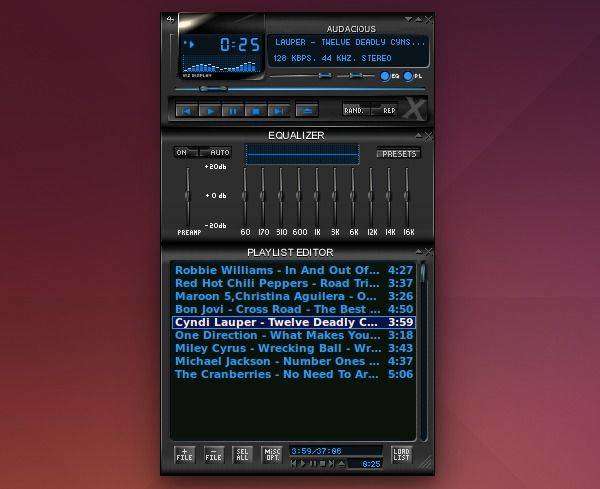Image resolution: width=600 pixels, height=489 pixels.
Task: Shade the Playlist Editor with triangle icon
Action: 419,252
